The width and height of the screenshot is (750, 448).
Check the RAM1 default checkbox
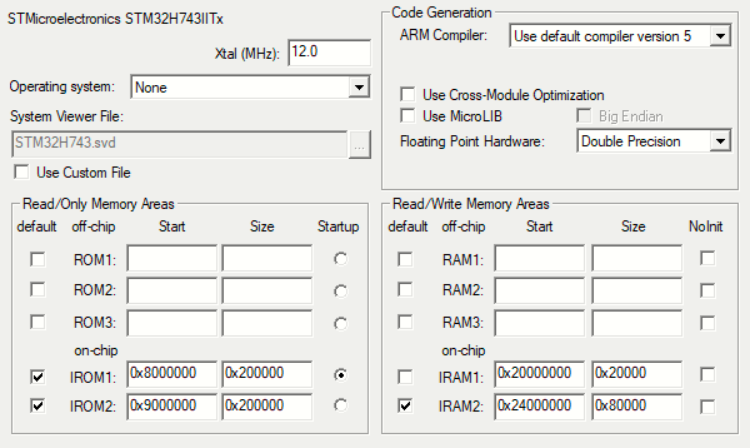pyautogui.click(x=405, y=260)
